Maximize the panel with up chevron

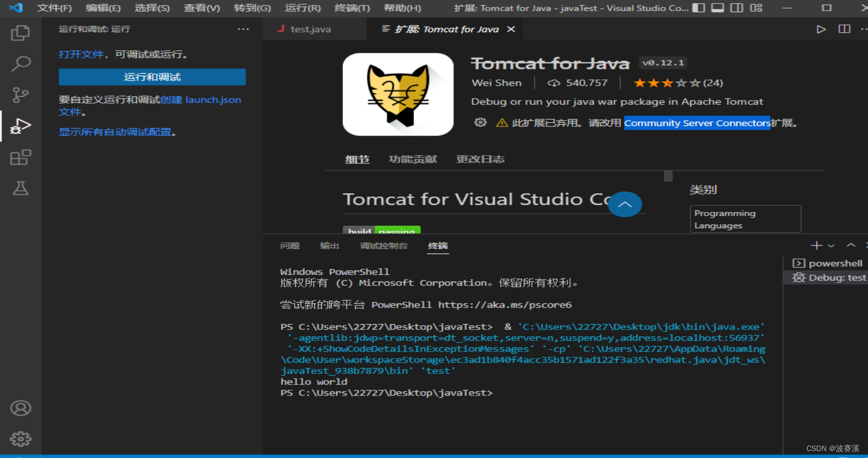[851, 245]
